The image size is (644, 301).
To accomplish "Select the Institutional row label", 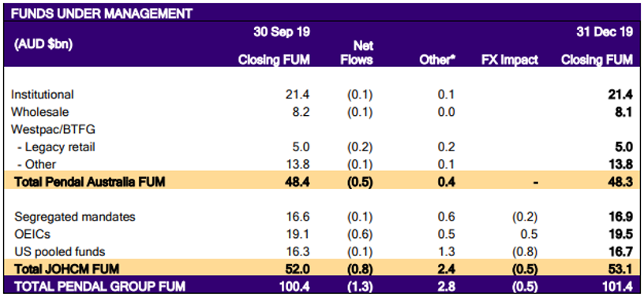I will tap(43, 95).
